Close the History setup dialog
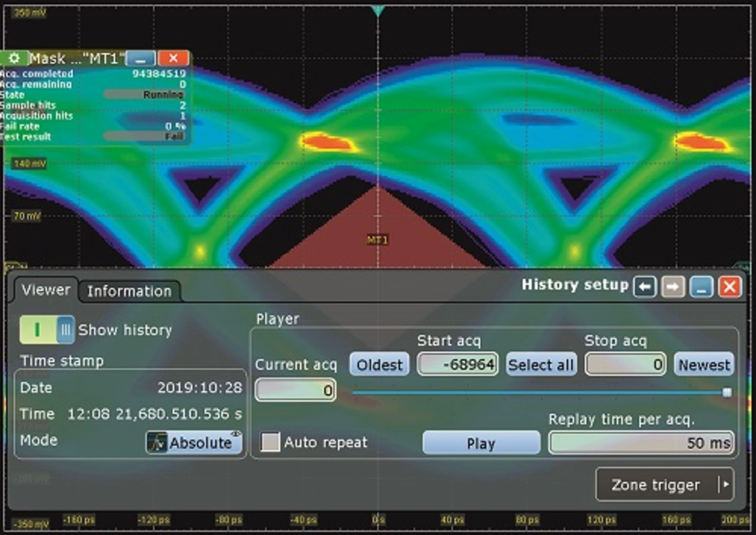The height and width of the screenshot is (535, 756). click(x=729, y=287)
